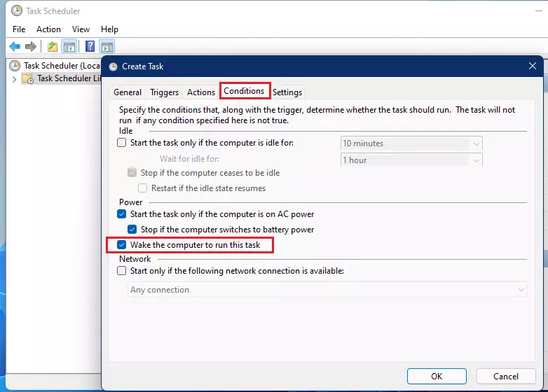
Task: Switch to the General tab
Action: [x=128, y=92]
